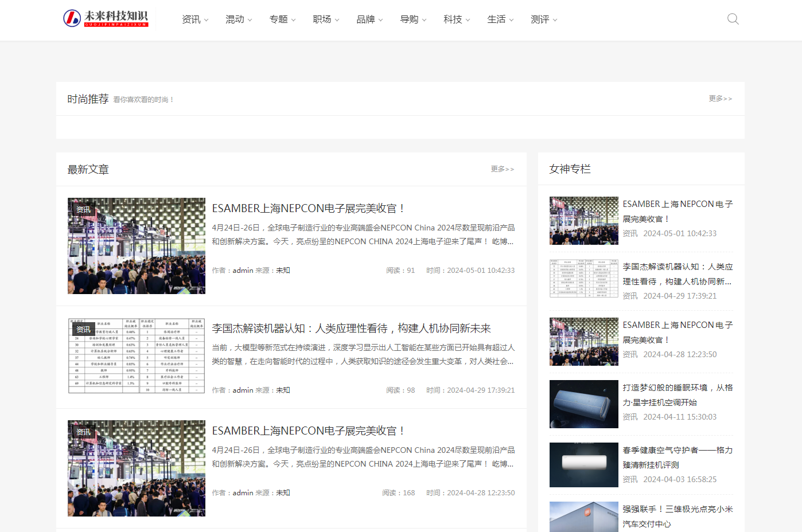Open the 职场 navigation item
This screenshot has width=802, height=532.
click(322, 19)
